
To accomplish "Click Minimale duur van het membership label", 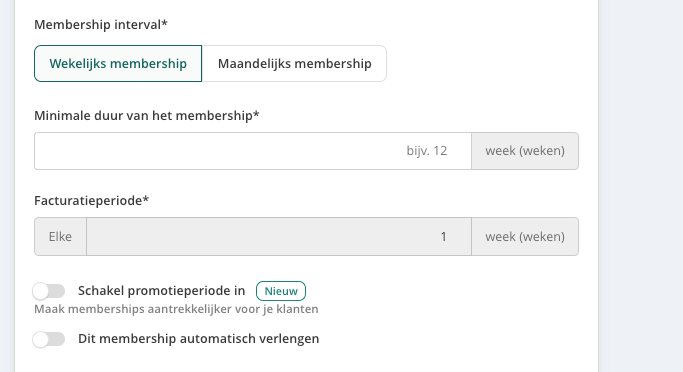I will [147, 116].
